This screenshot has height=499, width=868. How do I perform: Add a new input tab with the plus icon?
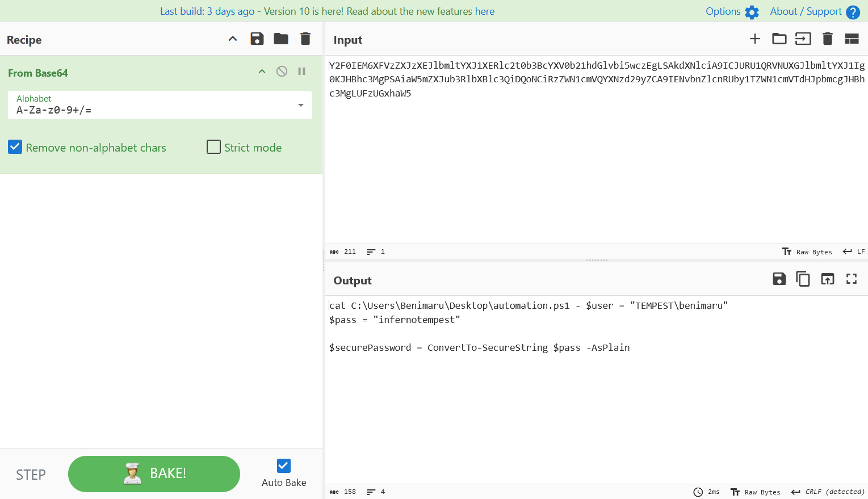click(754, 39)
